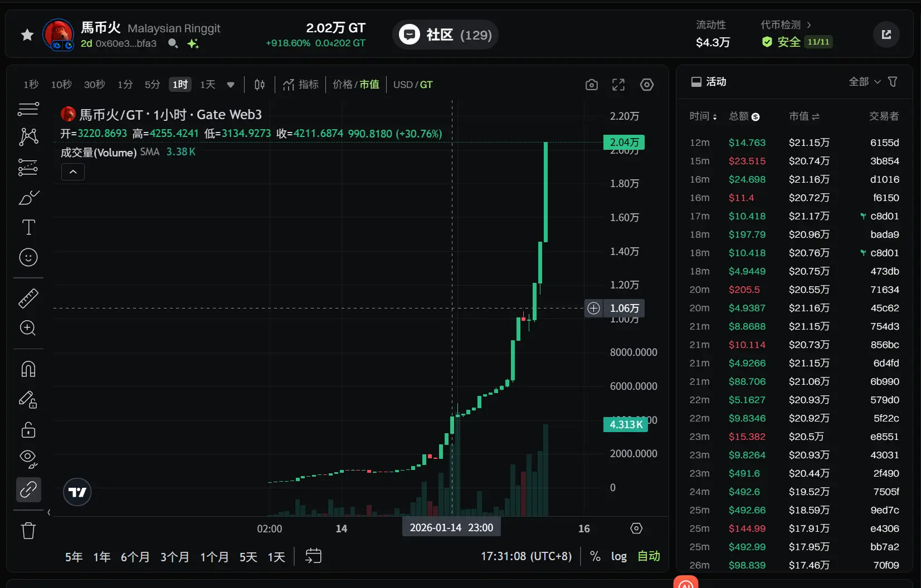921x588 pixels.
Task: Toggle stay in drawing mode
Action: point(28,399)
